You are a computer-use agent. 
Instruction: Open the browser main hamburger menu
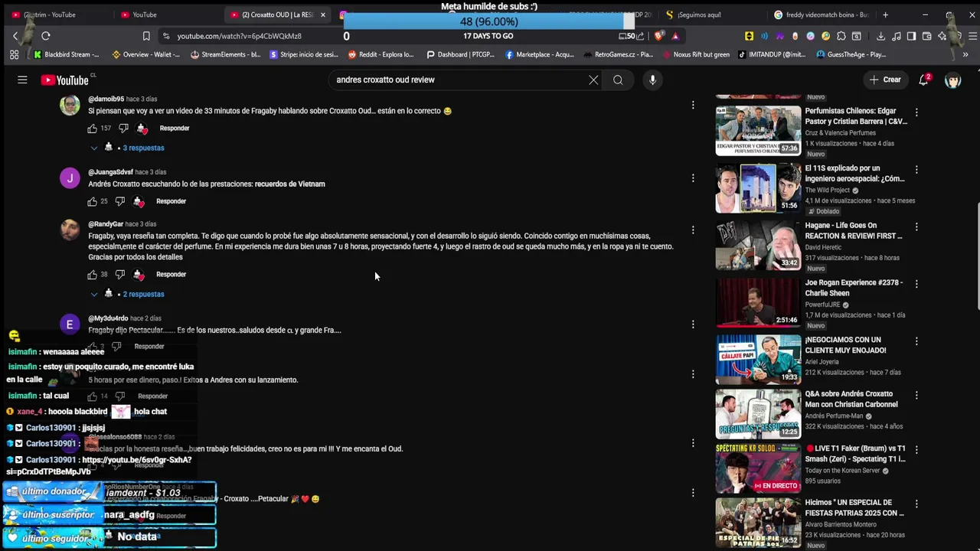[972, 36]
